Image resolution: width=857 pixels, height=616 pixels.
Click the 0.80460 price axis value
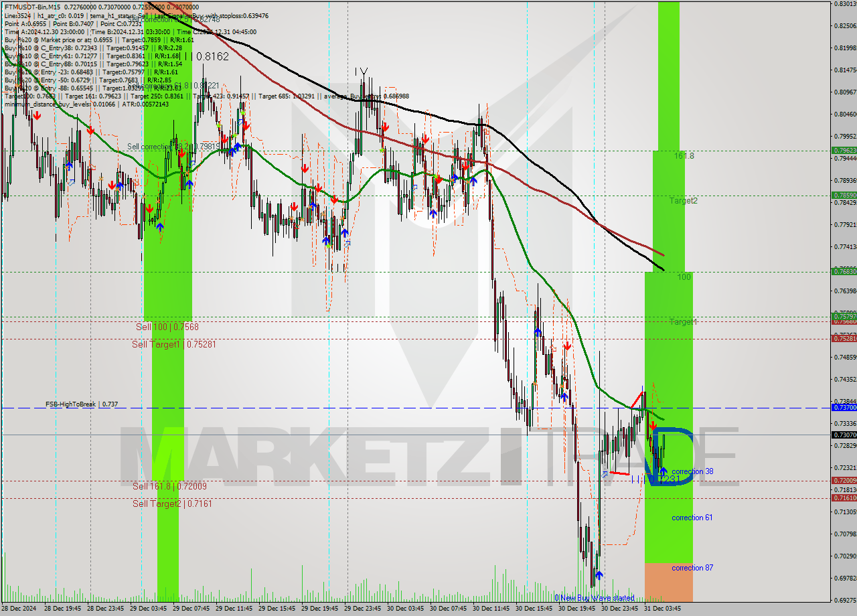(x=845, y=114)
